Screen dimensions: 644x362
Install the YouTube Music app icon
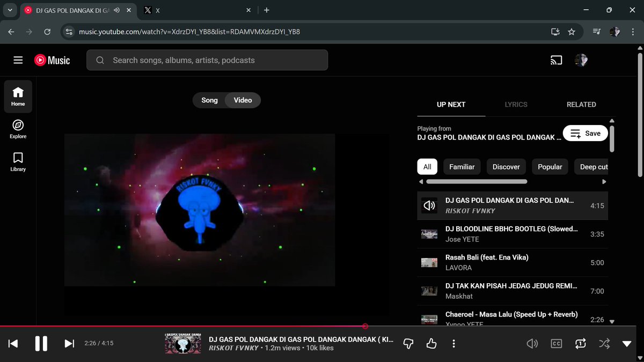pos(555,32)
